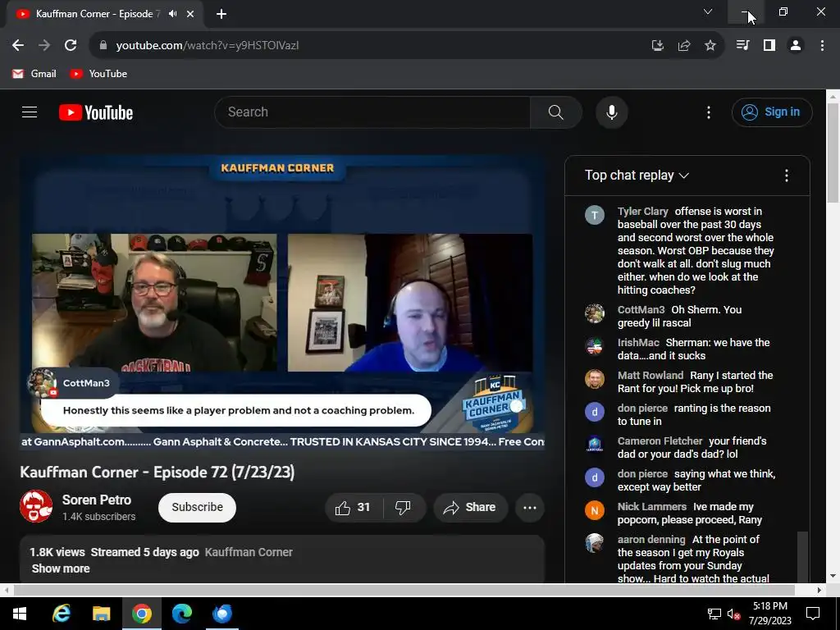
Task: Click Nick Lammers' chat avatar
Action: point(594,510)
